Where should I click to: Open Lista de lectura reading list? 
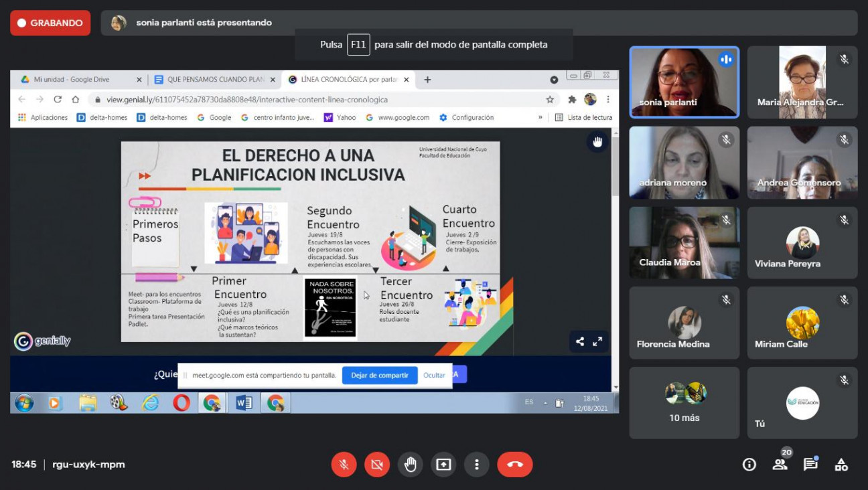(583, 117)
